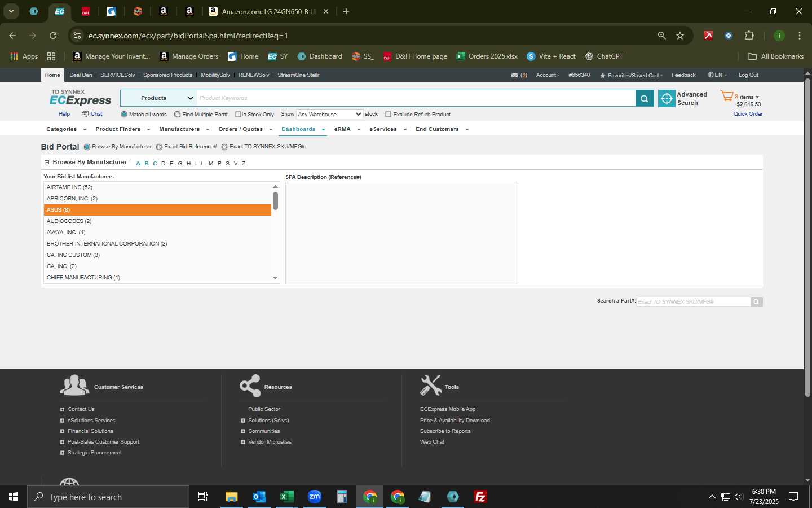Screen dimensions: 812x508
Task: Open Advanced Search crosshair icon
Action: click(x=667, y=98)
